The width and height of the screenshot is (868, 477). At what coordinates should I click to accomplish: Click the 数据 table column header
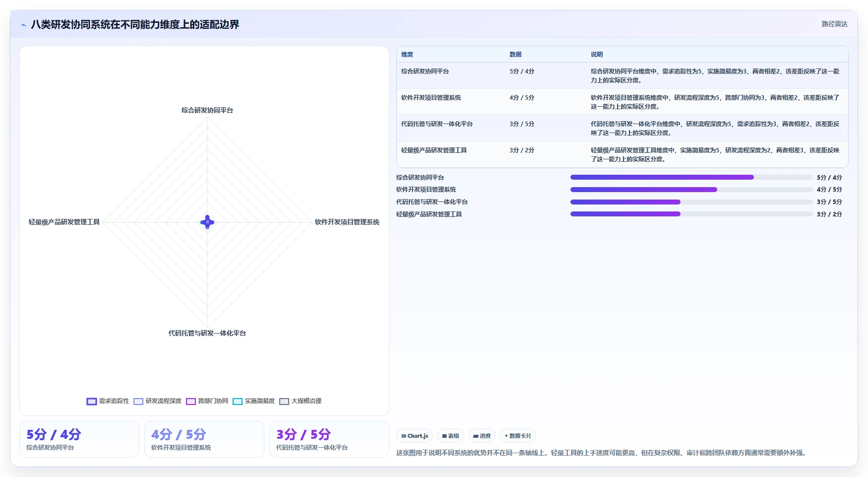pos(515,55)
